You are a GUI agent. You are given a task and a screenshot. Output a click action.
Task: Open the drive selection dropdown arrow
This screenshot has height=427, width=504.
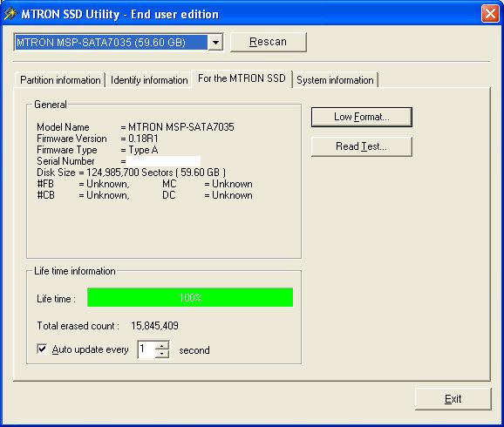tap(215, 43)
